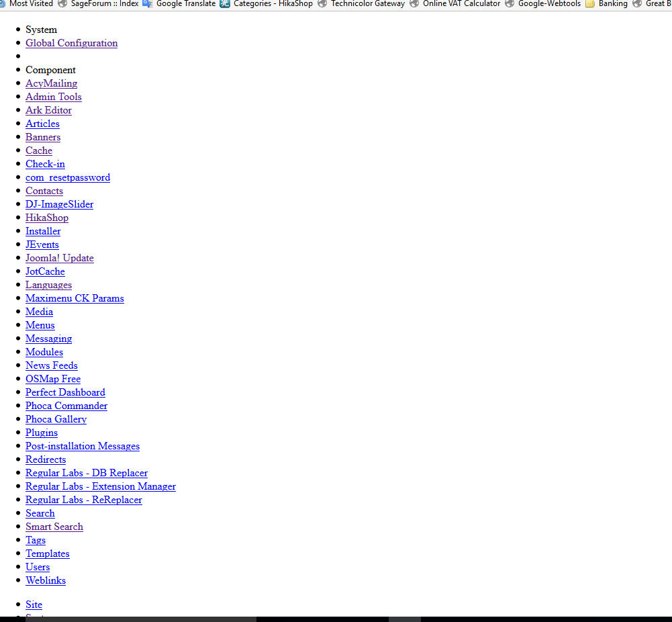
Task: Open the Modules link
Action: (x=44, y=352)
